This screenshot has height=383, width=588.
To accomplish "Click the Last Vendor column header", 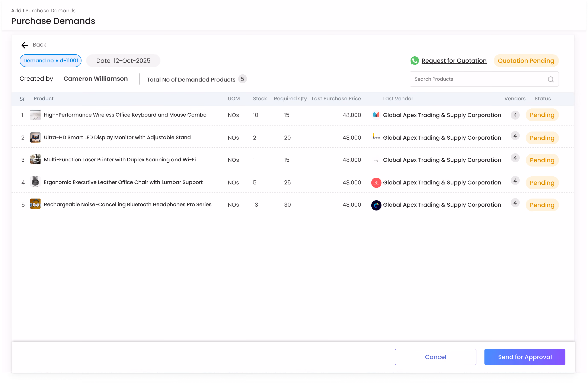I will pyautogui.click(x=398, y=99).
